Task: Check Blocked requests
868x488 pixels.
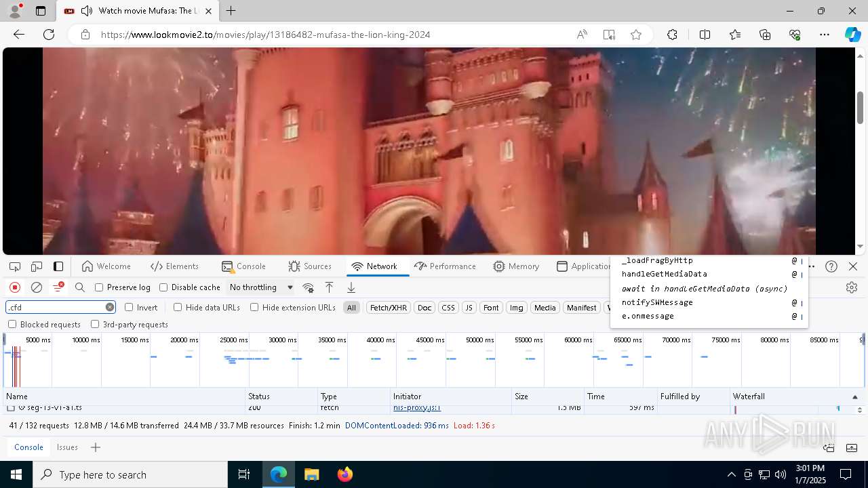Action: pos(12,324)
